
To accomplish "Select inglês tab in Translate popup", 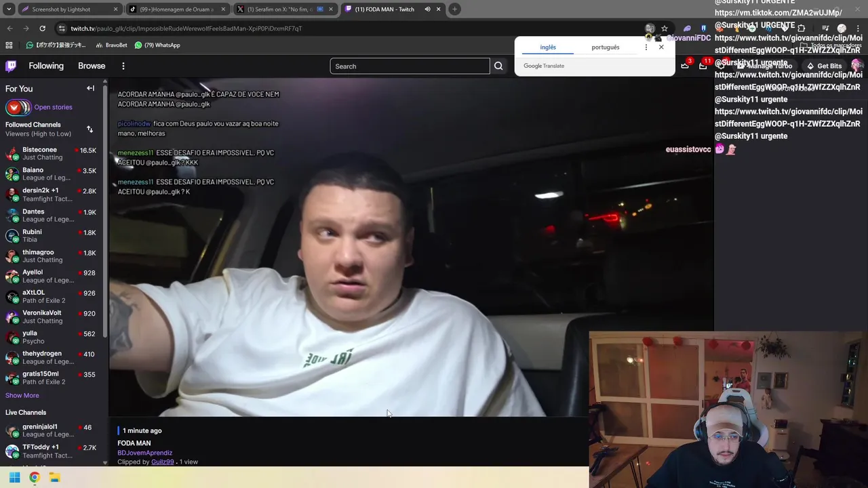I will point(548,47).
